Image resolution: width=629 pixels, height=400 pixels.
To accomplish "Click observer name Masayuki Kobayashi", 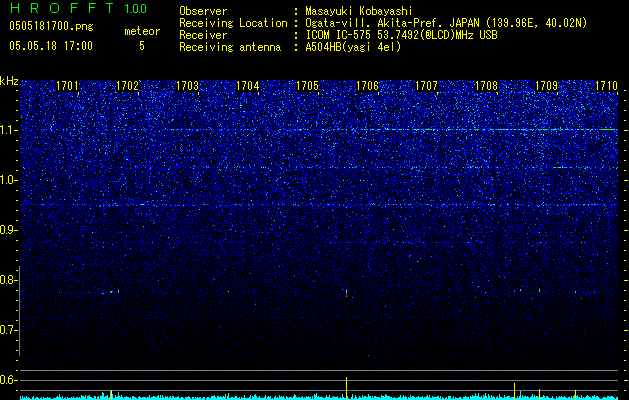I will pyautogui.click(x=359, y=12).
